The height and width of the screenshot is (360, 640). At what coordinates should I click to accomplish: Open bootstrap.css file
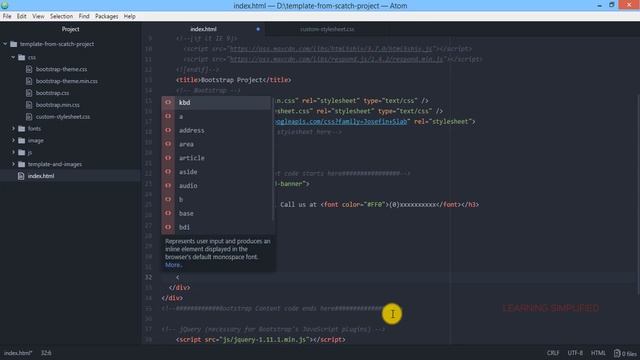point(52,93)
